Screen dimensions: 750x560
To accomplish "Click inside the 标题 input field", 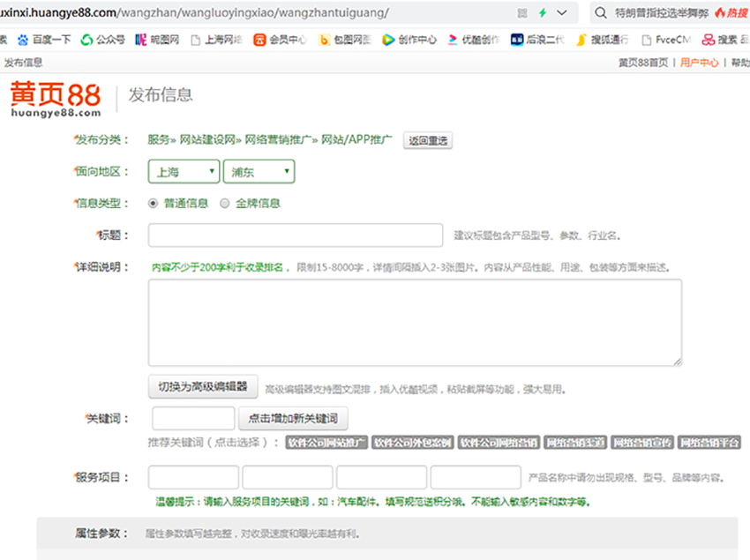I will point(296,235).
